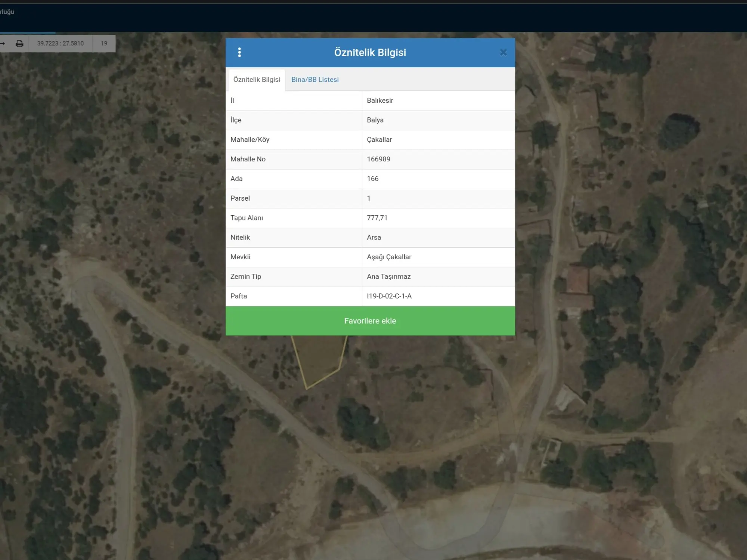Click the Mevkii label cell

click(x=294, y=257)
